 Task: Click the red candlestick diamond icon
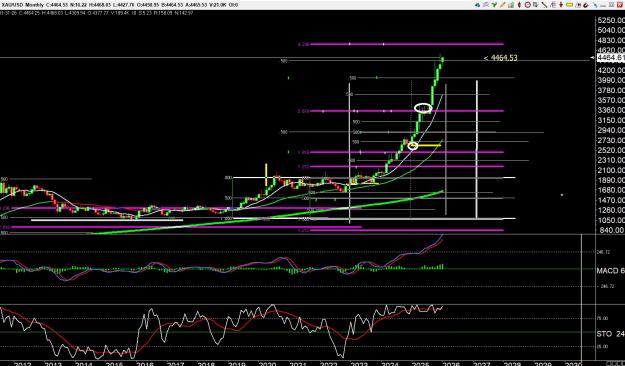pos(519,5)
